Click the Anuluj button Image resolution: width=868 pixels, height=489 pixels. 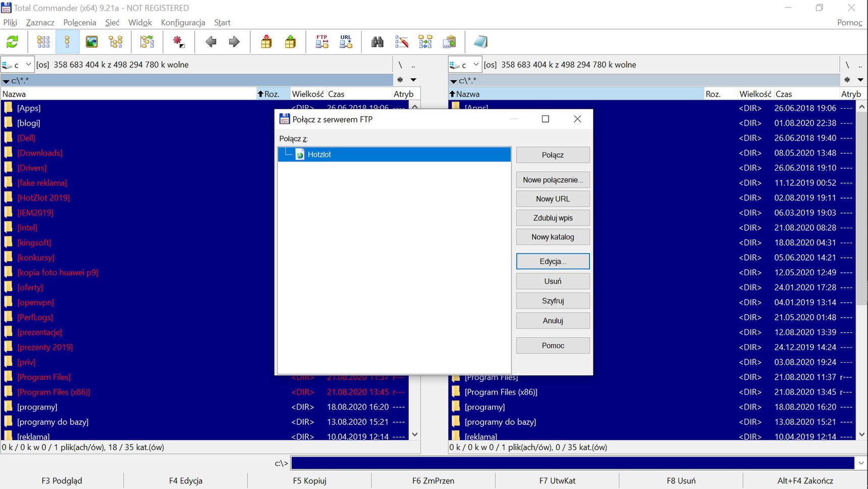[x=553, y=320]
